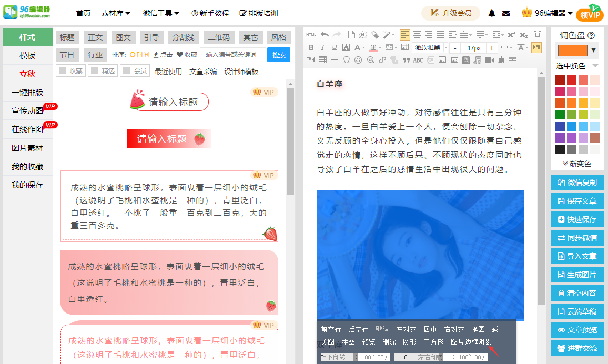Click the 保存文章 button

577,201
